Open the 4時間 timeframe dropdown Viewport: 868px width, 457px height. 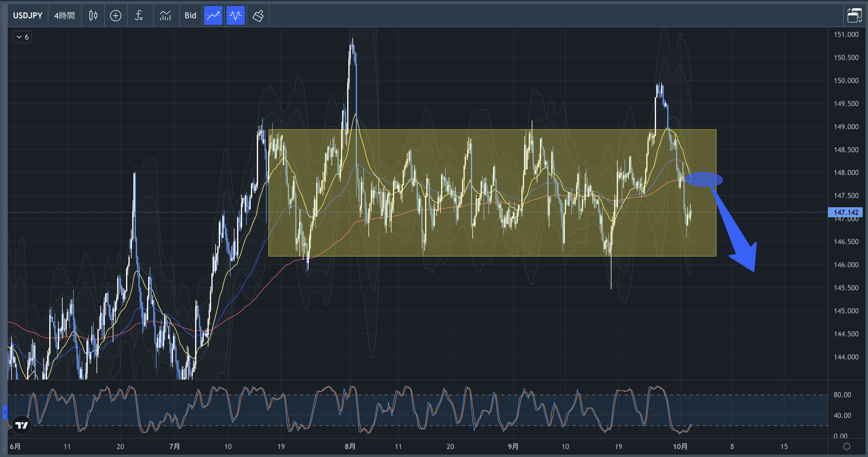[64, 15]
